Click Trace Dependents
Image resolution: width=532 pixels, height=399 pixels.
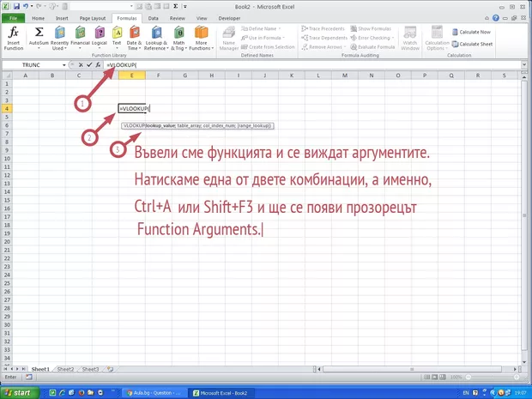pyautogui.click(x=324, y=38)
